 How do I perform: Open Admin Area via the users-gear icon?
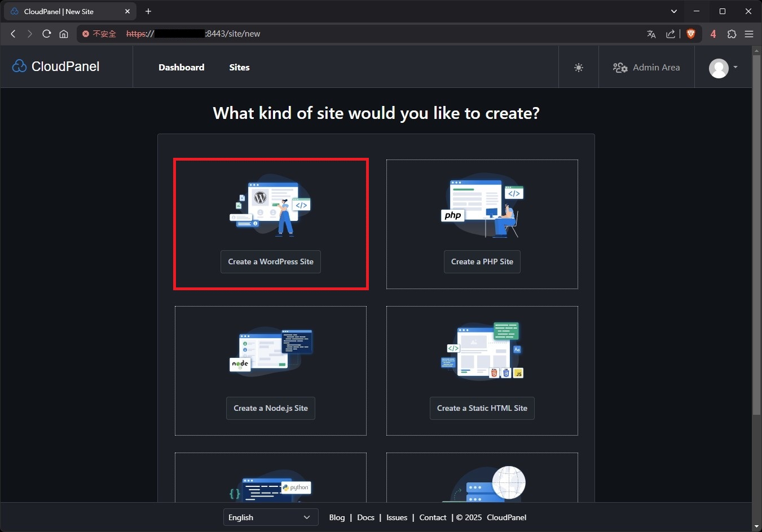click(620, 68)
